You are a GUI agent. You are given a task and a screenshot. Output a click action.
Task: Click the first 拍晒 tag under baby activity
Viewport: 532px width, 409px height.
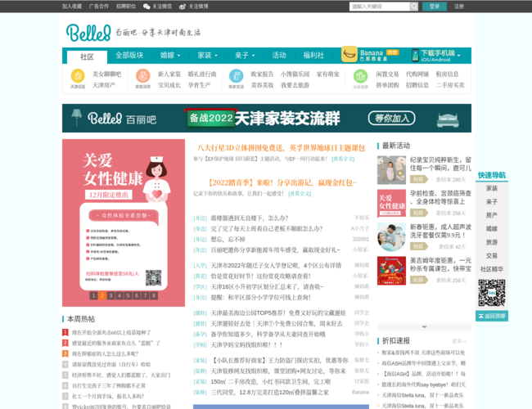pyautogui.click(x=419, y=179)
